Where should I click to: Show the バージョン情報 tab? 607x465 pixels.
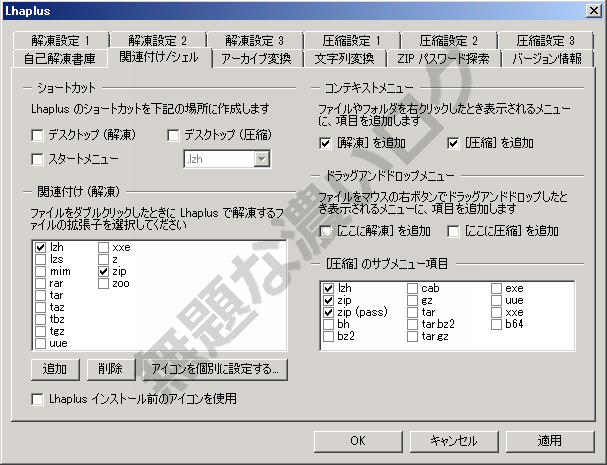tap(547, 58)
